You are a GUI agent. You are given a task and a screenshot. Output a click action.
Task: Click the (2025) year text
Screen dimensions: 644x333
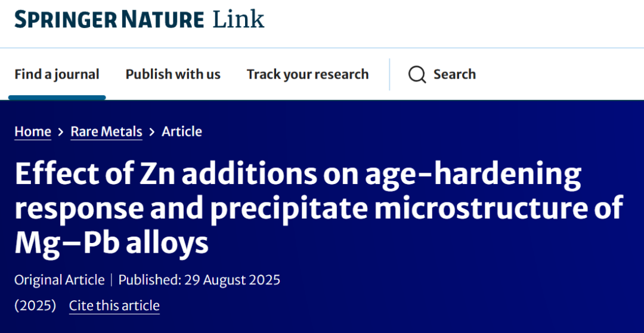[x=35, y=306]
